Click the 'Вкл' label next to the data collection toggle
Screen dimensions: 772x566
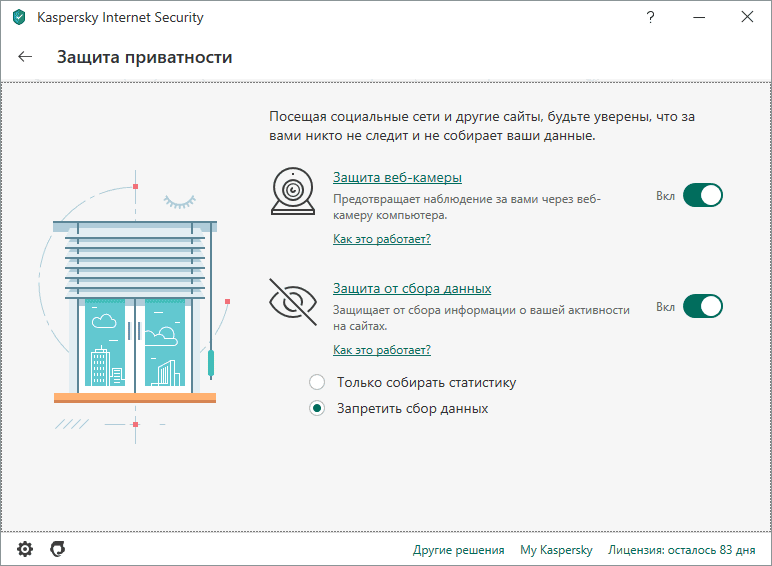click(x=665, y=307)
